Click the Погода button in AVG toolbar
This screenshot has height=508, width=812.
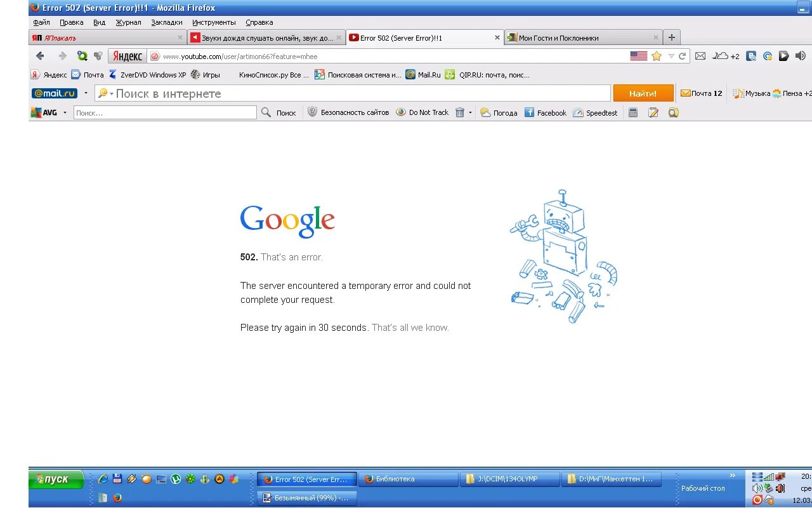coord(499,112)
